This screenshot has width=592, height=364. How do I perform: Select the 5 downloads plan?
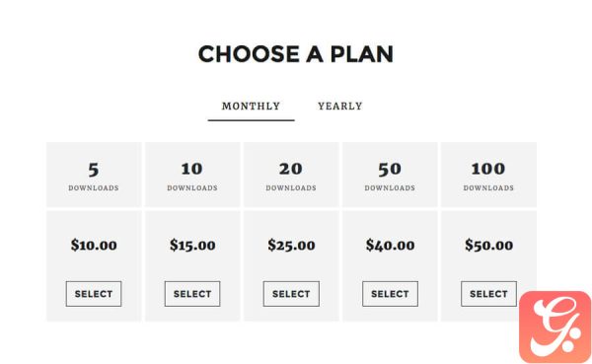click(94, 294)
